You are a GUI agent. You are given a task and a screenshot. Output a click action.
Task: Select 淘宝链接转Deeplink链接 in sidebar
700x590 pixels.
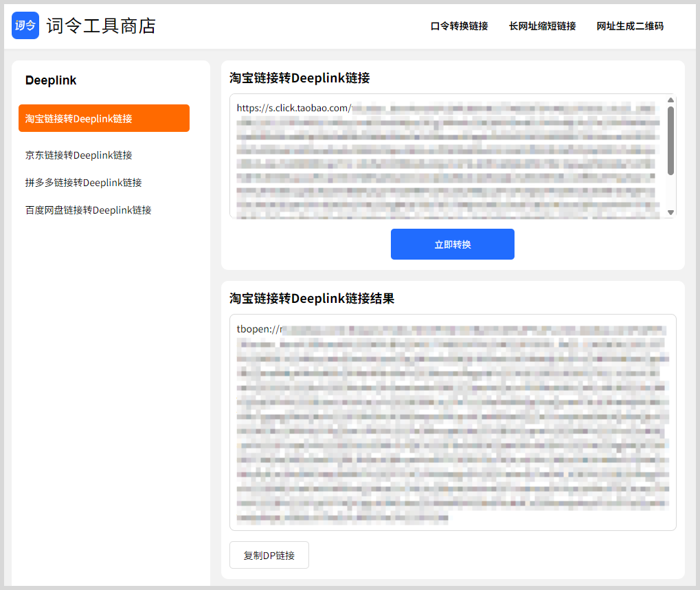(104, 118)
